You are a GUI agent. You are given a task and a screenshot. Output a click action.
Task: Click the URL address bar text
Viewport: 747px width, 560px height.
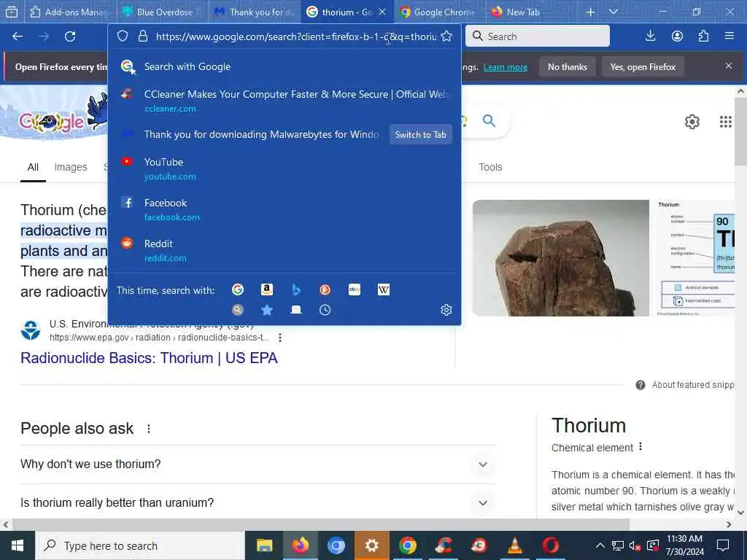pos(296,36)
